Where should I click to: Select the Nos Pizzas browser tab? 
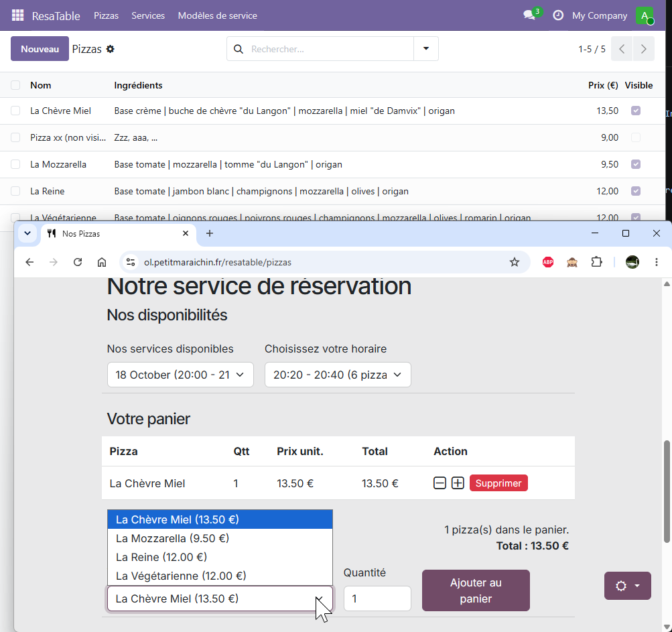coord(118,234)
